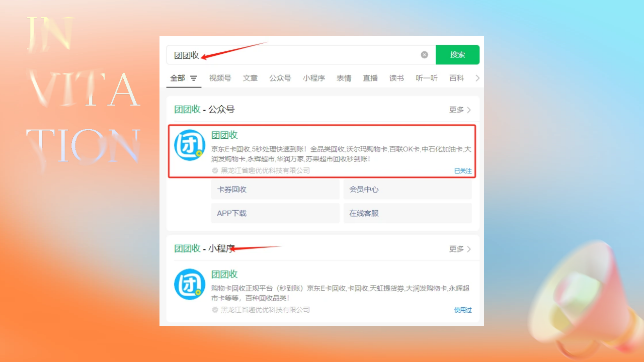
Task: Click the verified badge beside 黑龙江省趣优优科技有限公司 under 公众号
Action: [x=215, y=170]
